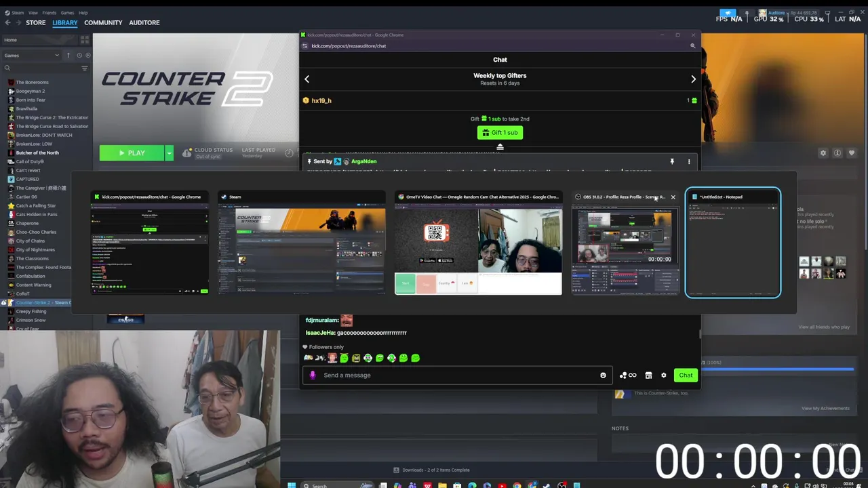Image resolution: width=868 pixels, height=488 pixels.
Task: Close OBS window from task switcher X
Action: tap(673, 197)
